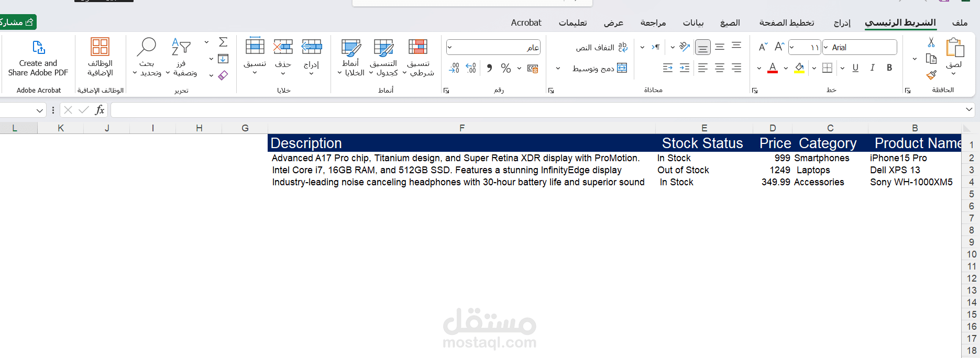The image size is (980, 358).
Task: Open Add-ins button (الوظائف الإضافية)
Action: 100,58
